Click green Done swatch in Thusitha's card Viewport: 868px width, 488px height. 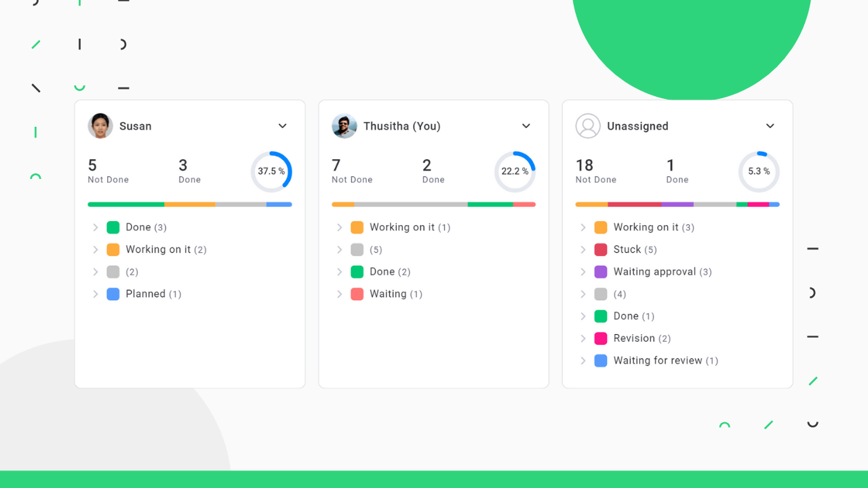pyautogui.click(x=357, y=272)
